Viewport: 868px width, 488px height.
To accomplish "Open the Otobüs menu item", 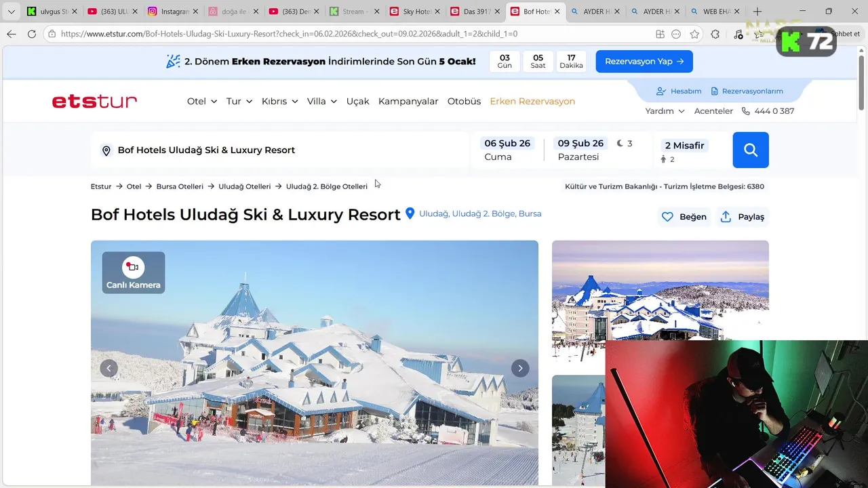I will click(464, 101).
